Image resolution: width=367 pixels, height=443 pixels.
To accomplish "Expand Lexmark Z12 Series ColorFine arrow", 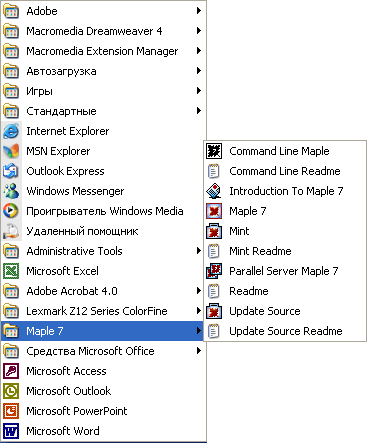I will coord(199,311).
